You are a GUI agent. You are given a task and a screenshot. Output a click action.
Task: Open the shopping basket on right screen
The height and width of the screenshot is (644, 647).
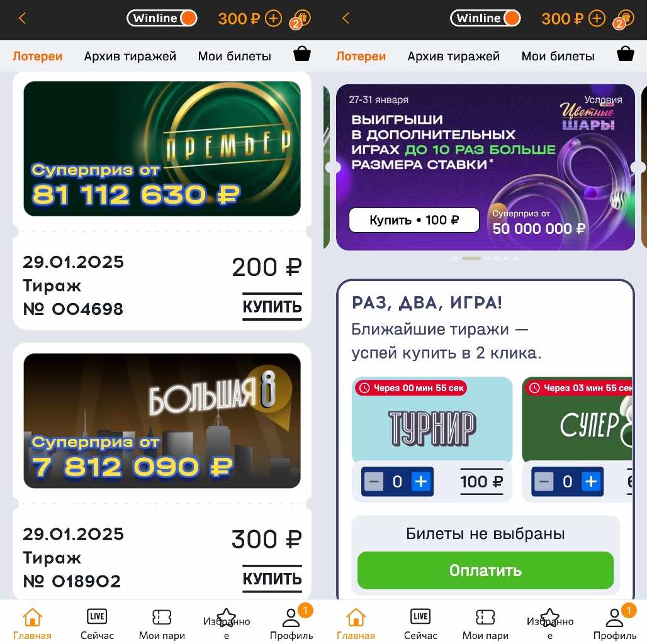click(626, 54)
